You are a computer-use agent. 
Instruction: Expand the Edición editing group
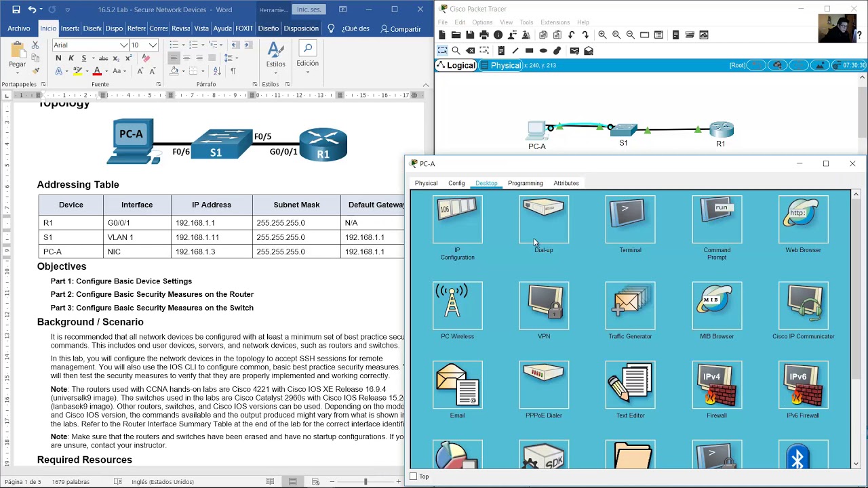pos(307,55)
